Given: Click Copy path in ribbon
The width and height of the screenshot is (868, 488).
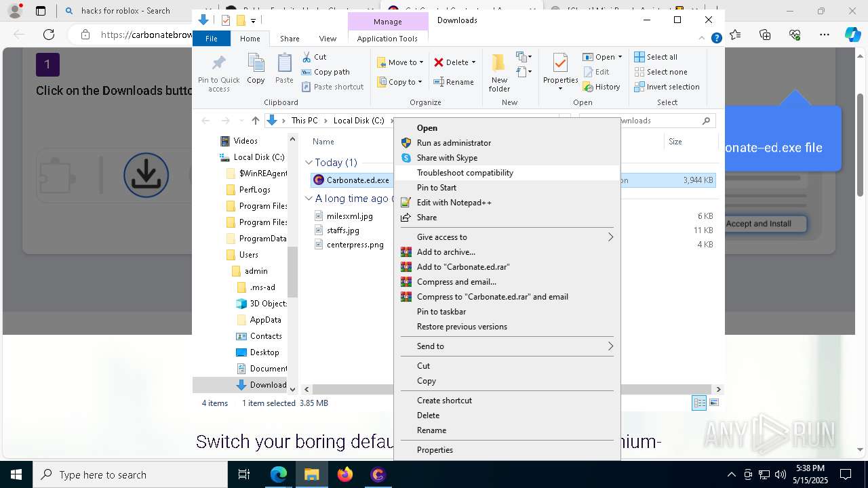Looking at the screenshot, I should click(x=325, y=72).
